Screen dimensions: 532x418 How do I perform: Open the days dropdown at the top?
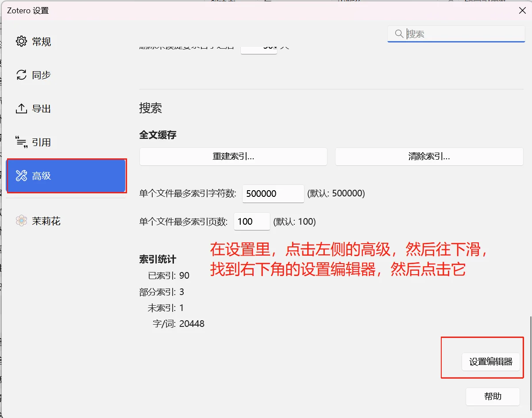tap(259, 46)
